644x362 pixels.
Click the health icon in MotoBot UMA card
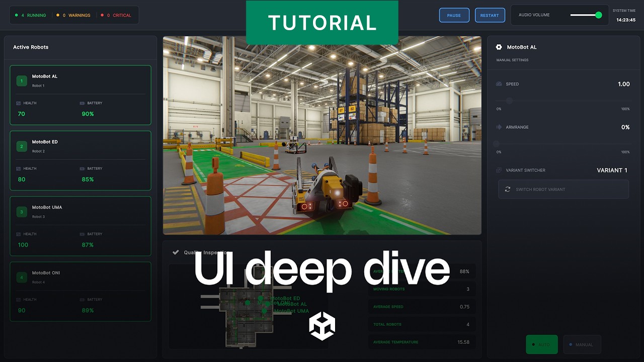(19, 234)
